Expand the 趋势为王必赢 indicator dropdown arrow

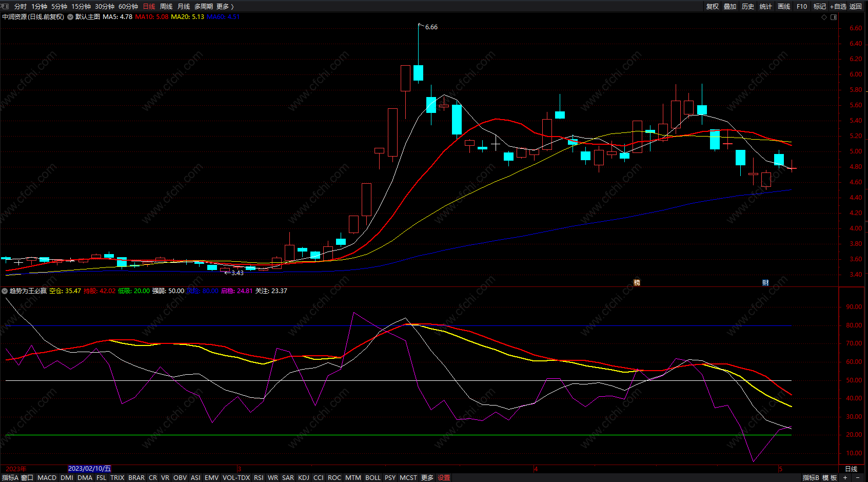pos(5,291)
